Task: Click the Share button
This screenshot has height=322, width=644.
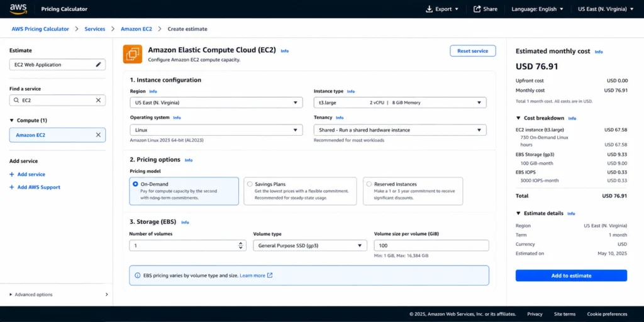Action: tap(485, 9)
